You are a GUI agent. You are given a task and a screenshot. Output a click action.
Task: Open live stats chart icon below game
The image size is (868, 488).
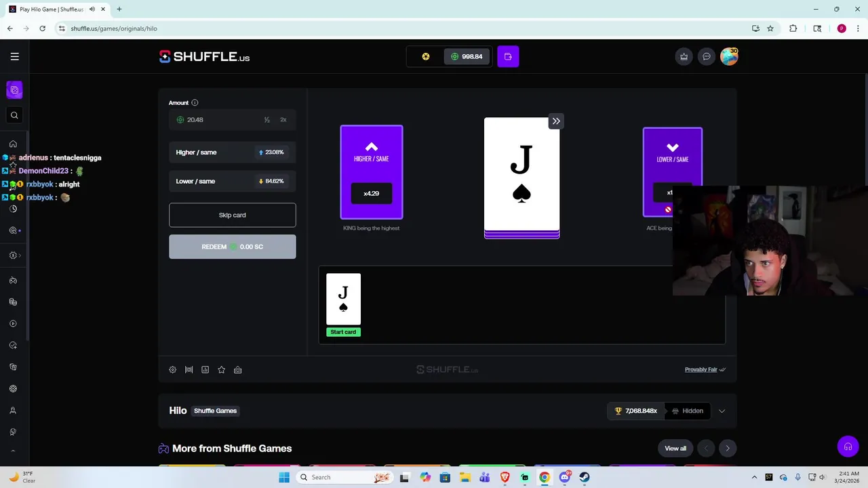(x=205, y=370)
